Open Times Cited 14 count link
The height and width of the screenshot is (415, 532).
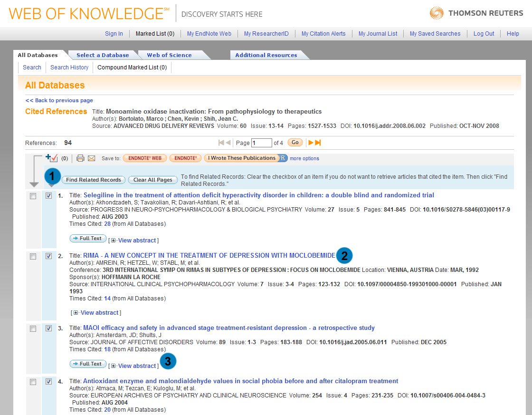click(107, 299)
